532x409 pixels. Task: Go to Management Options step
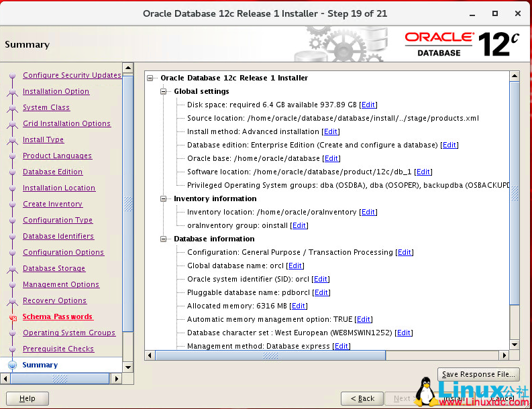(x=61, y=285)
